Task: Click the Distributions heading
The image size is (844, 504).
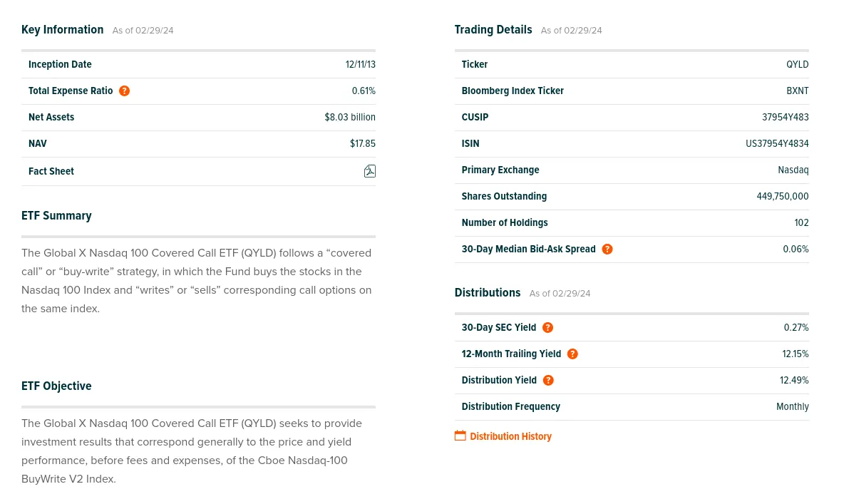Action: pos(487,293)
